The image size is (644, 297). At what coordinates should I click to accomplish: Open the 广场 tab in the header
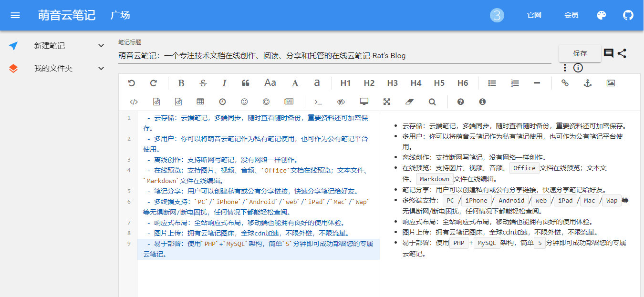pos(120,15)
